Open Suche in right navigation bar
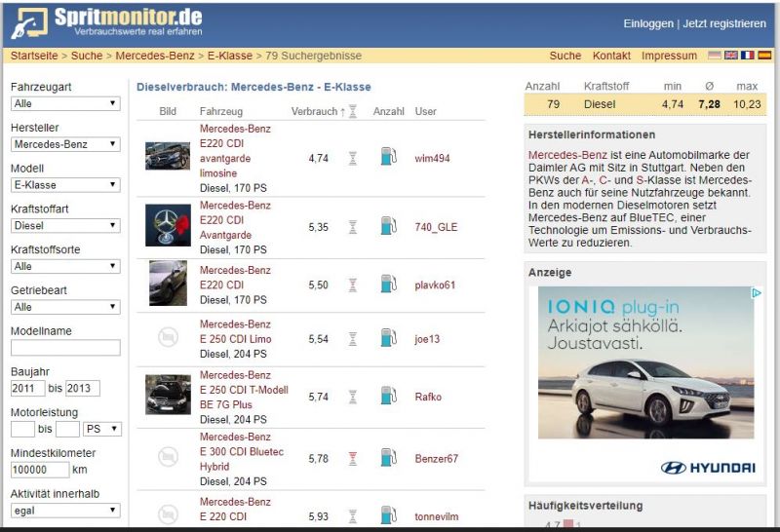This screenshot has width=780, height=532. (565, 56)
